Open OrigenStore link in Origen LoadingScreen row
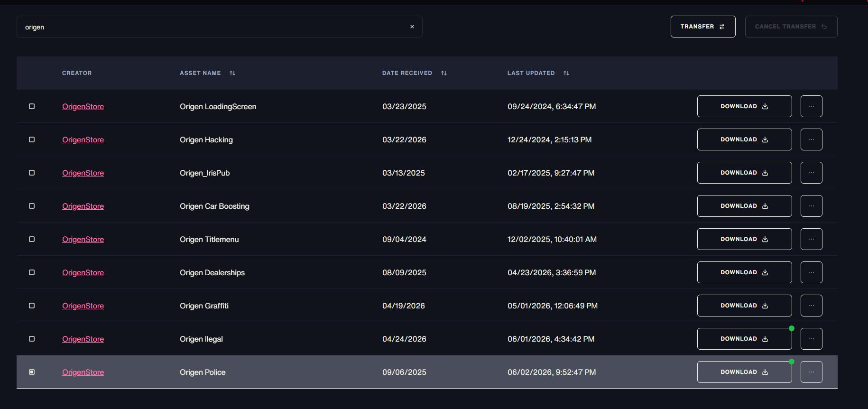868x409 pixels. 83,107
